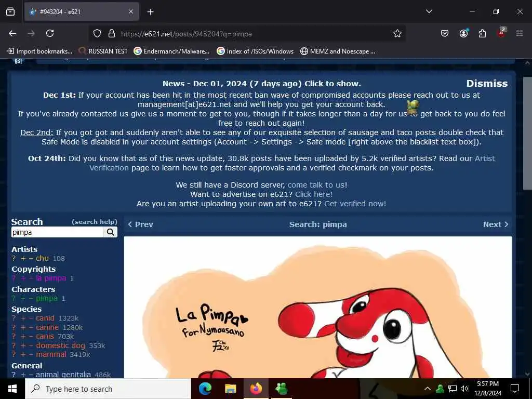
Task: Open the Windows Start menu
Action: (x=12, y=389)
